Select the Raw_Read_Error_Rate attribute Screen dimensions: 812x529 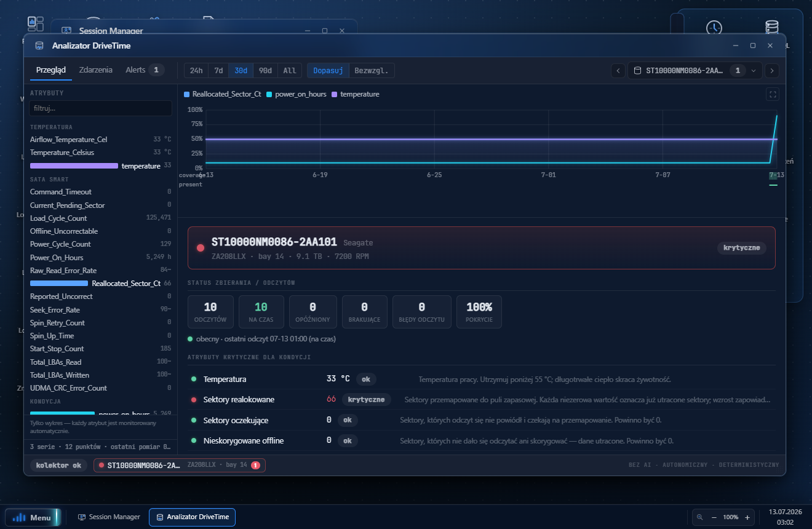[101, 271]
